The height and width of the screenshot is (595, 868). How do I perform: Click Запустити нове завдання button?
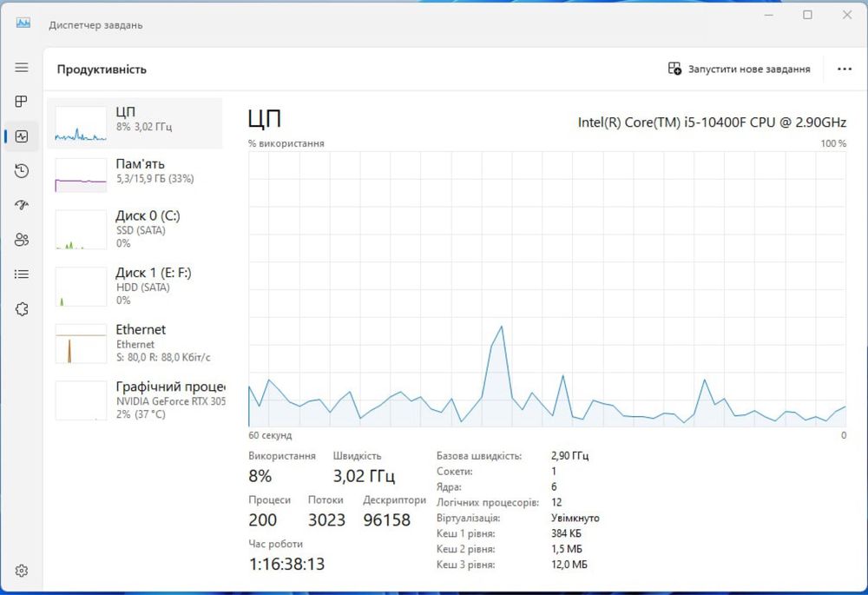[x=740, y=69]
